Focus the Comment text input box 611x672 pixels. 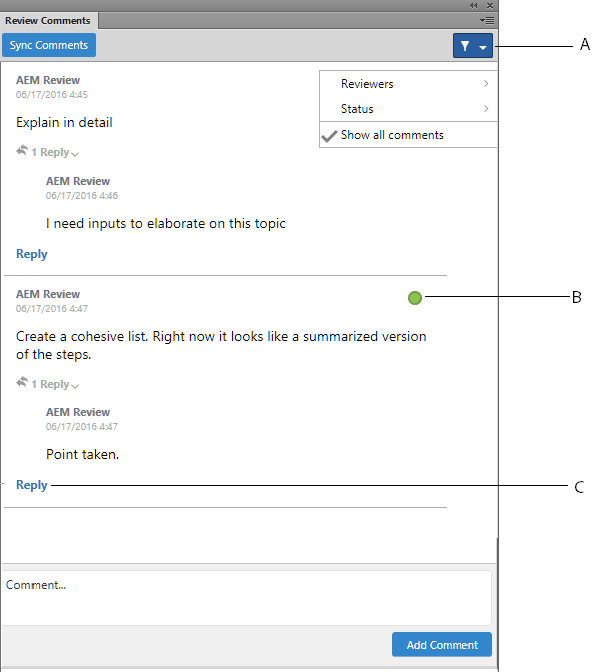point(247,598)
